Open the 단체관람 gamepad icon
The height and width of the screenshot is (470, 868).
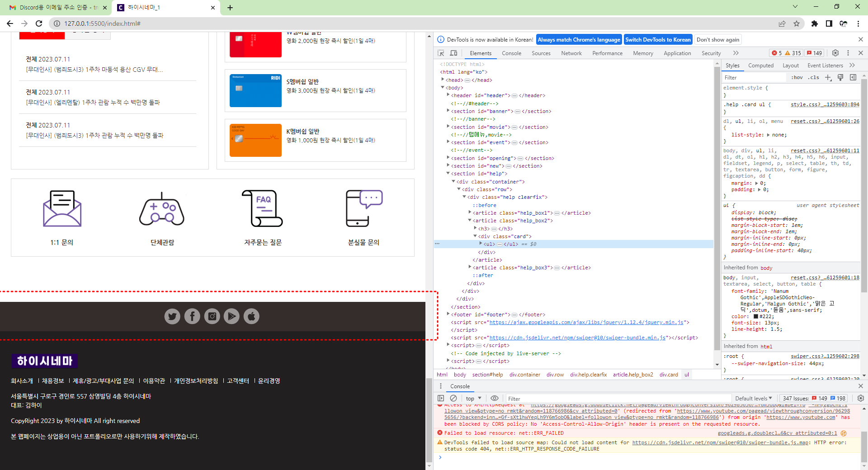coord(162,210)
